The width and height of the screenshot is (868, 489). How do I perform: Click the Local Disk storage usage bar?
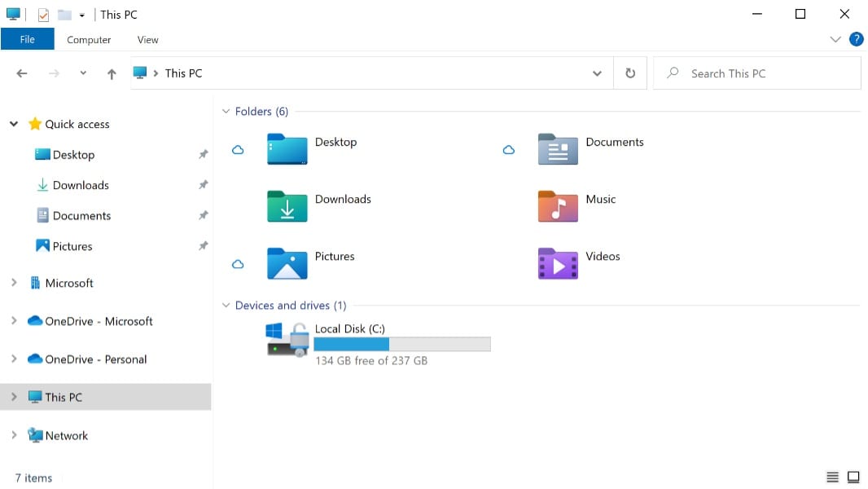pyautogui.click(x=402, y=345)
